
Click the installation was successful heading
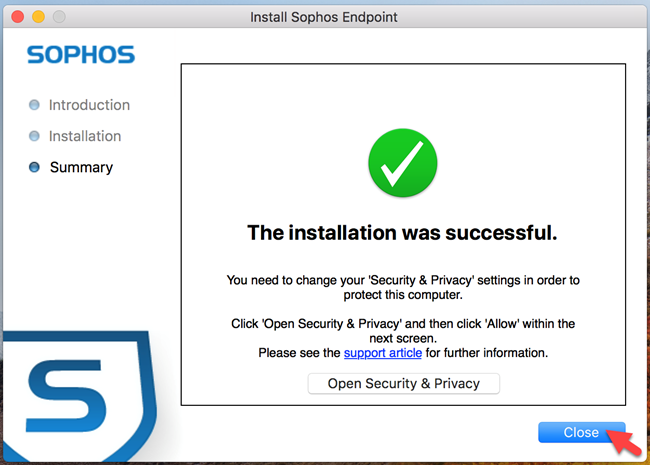(x=402, y=233)
